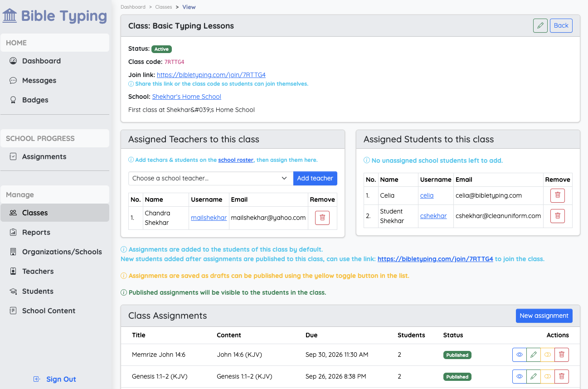Click the Dashboard breadcrumb

tap(133, 7)
